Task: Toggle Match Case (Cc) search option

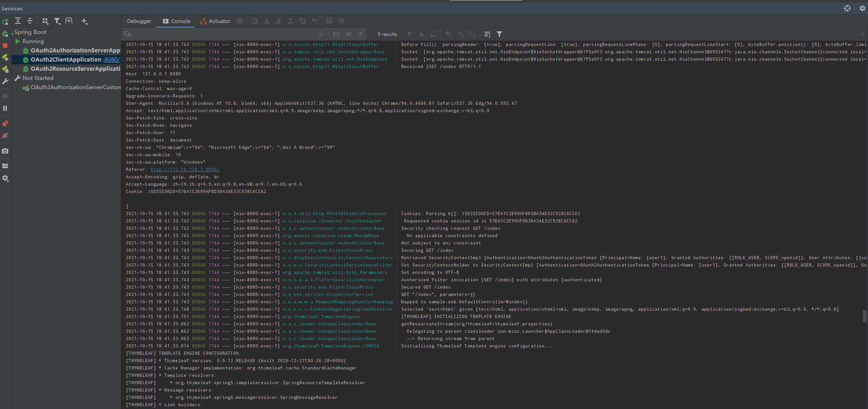Action: [336, 34]
